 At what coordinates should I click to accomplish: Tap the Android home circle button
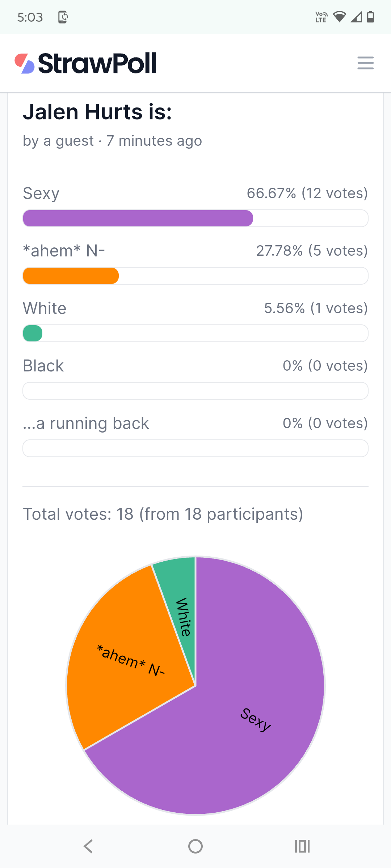point(195,846)
